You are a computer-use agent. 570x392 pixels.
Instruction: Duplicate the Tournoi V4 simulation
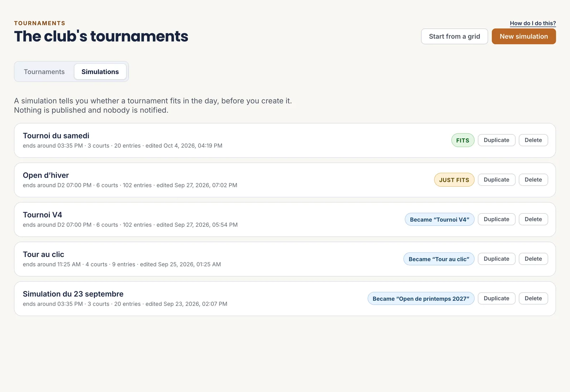coord(496,219)
